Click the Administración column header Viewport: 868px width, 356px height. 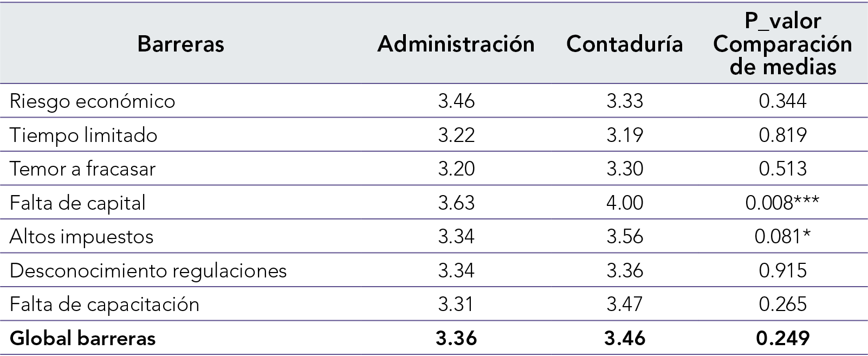(x=456, y=44)
